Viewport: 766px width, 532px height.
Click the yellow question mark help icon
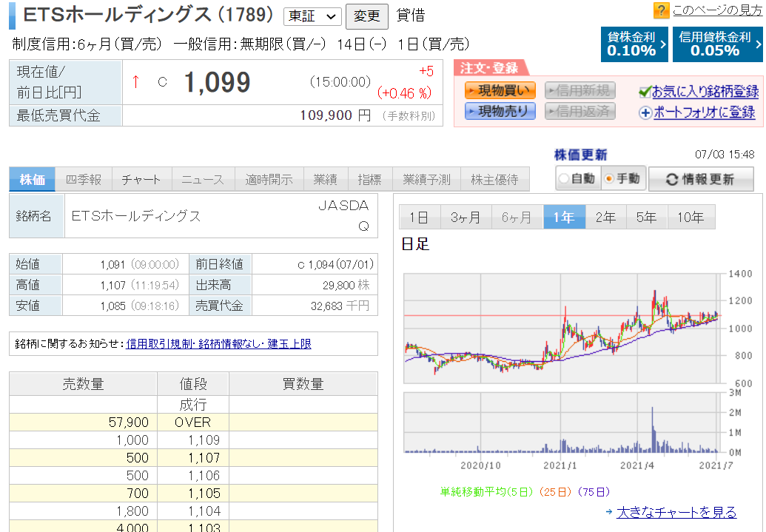pyautogui.click(x=660, y=10)
